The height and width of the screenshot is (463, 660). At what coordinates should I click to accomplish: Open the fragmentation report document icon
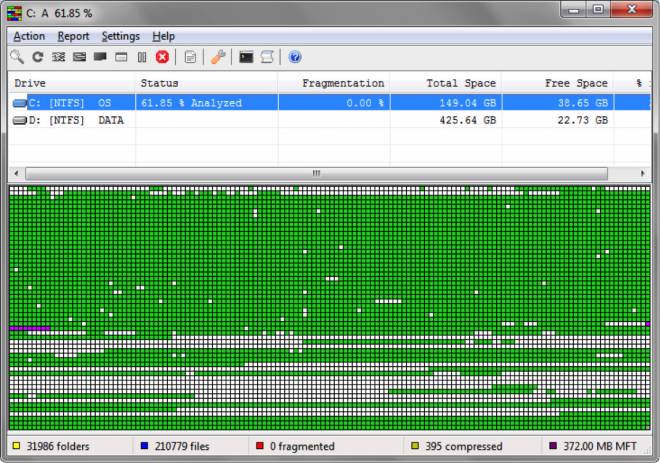(190, 57)
